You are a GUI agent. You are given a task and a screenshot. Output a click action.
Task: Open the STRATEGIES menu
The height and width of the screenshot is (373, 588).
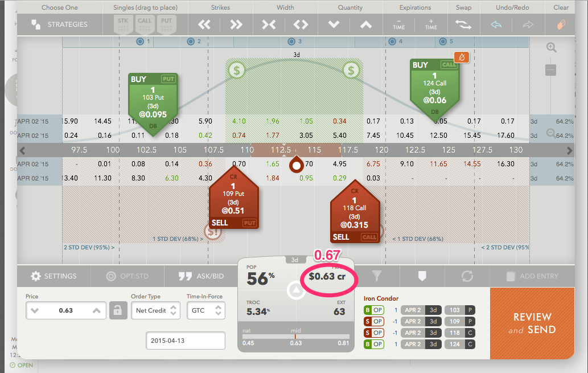coord(59,24)
